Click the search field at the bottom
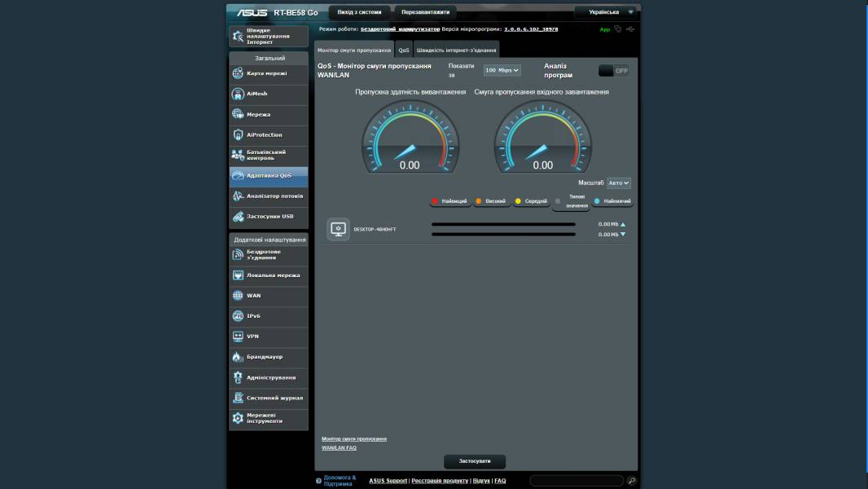The image size is (868, 489). point(577,480)
